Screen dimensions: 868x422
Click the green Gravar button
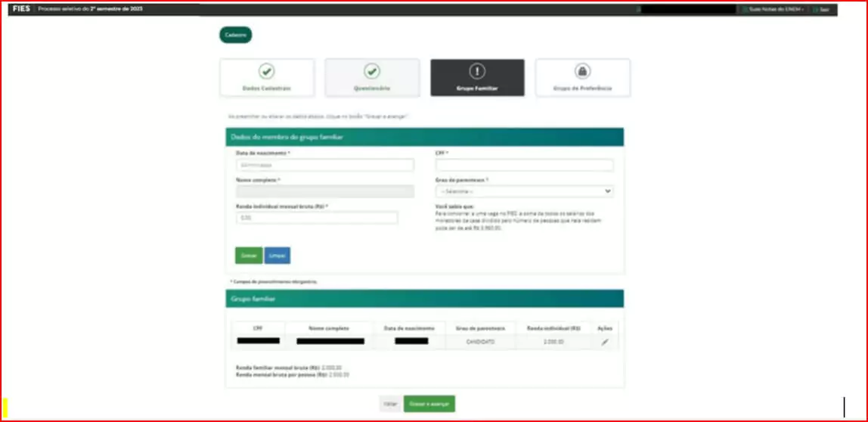click(x=249, y=256)
